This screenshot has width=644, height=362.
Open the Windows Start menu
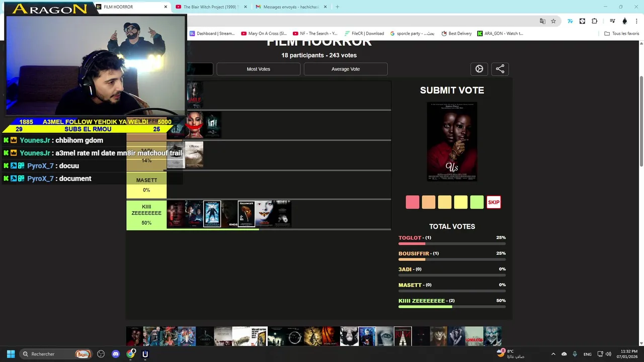(x=11, y=354)
